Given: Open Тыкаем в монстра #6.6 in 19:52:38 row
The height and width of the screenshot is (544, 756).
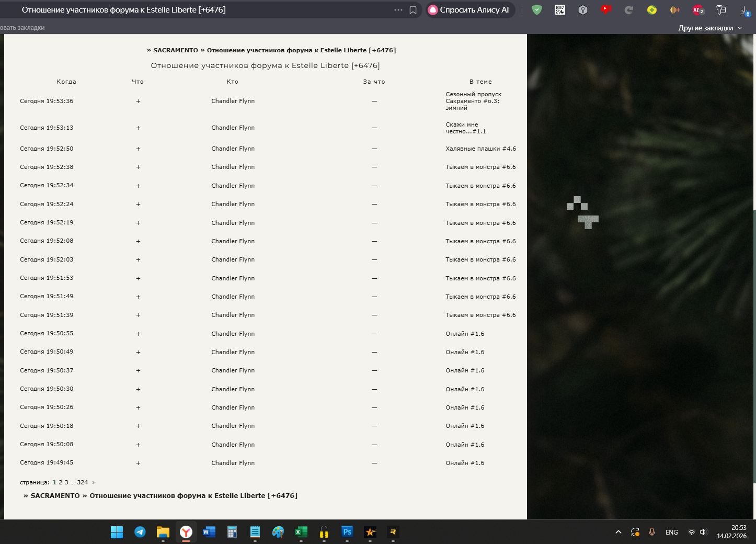Looking at the screenshot, I should coord(481,167).
